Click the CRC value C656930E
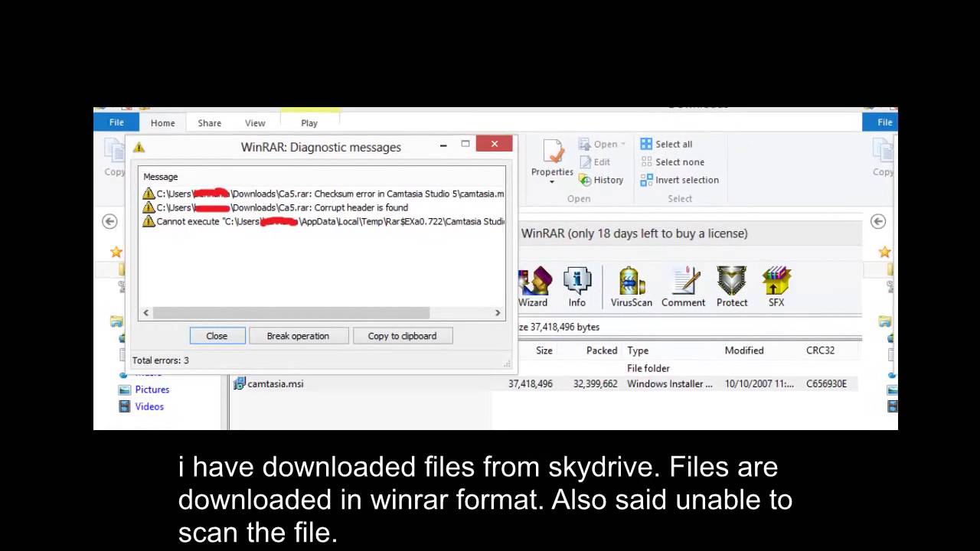The width and height of the screenshot is (980, 551). click(826, 384)
